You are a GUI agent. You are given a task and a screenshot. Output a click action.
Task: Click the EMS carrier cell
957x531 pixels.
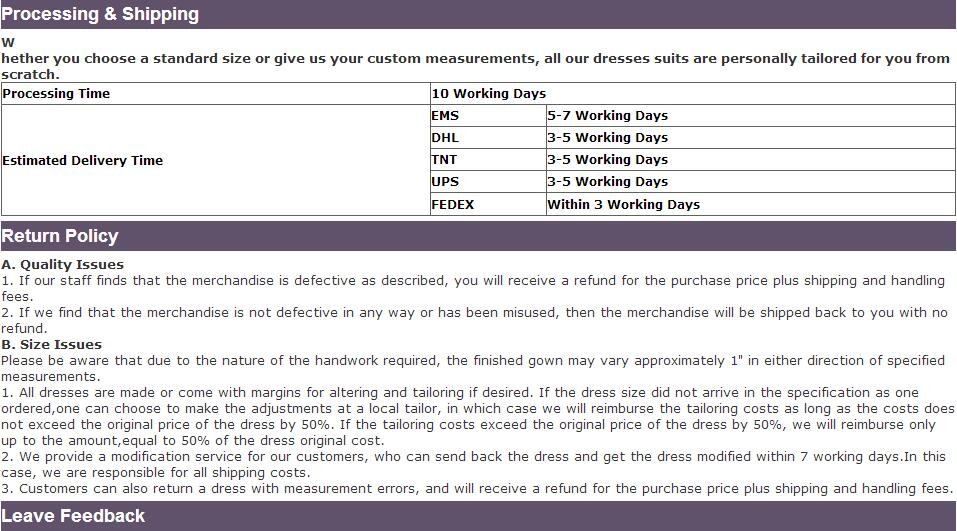[445, 115]
